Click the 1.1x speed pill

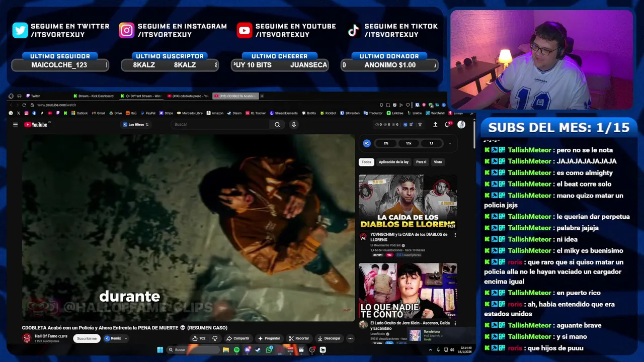point(409,143)
